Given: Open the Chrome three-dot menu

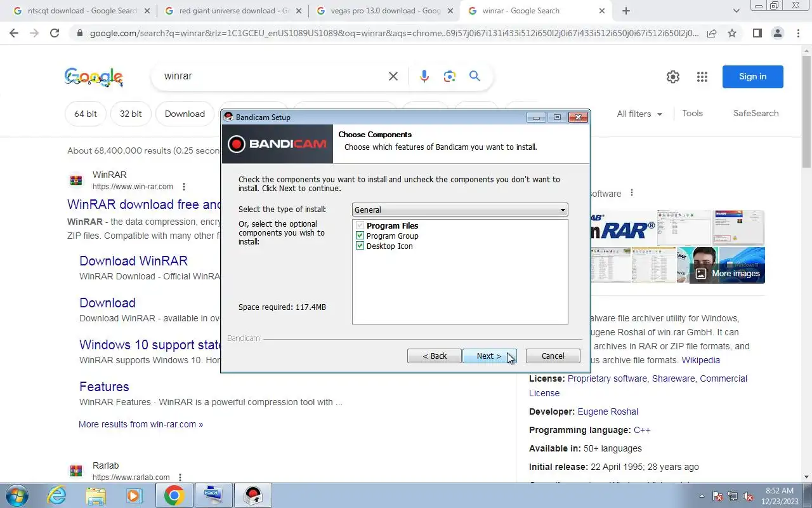Looking at the screenshot, I should 798,33.
